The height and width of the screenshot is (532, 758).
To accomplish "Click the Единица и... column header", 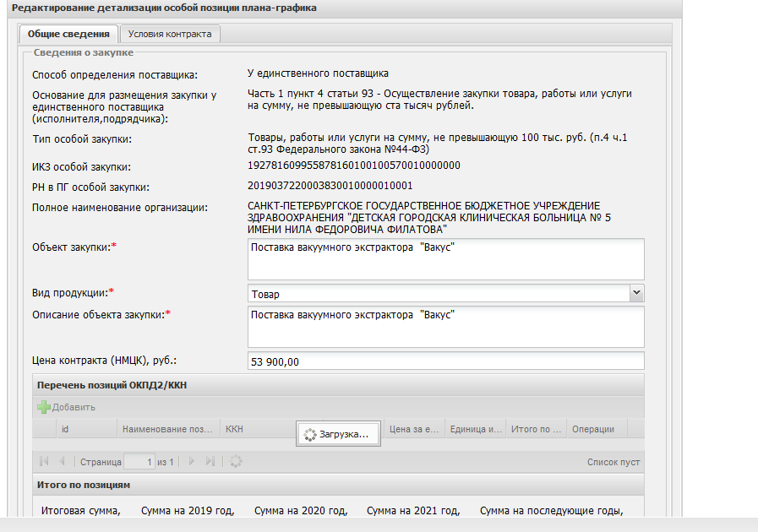I will tap(476, 429).
